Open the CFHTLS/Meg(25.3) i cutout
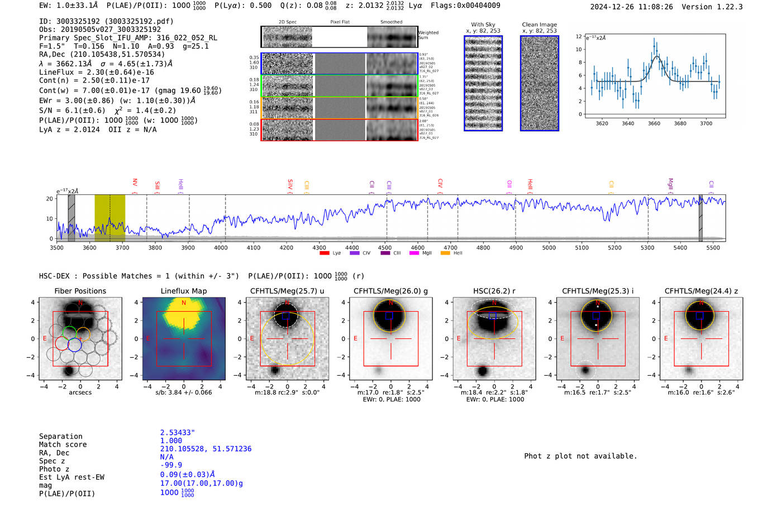 coord(598,338)
